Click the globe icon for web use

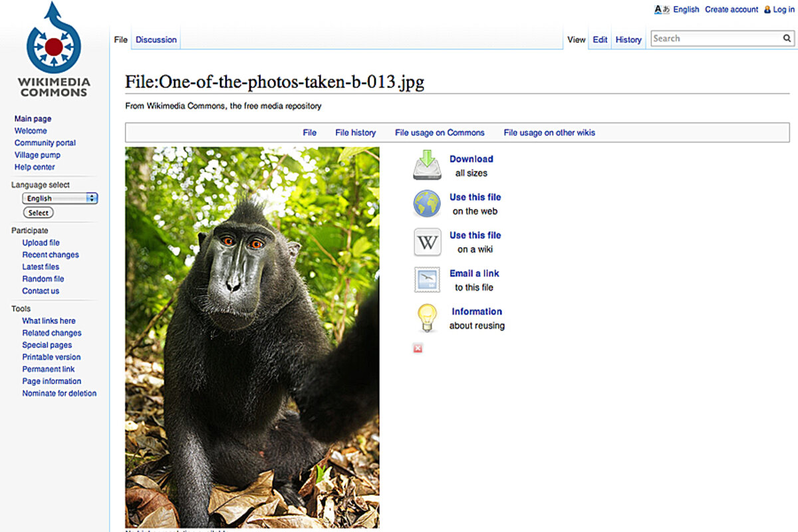tap(427, 203)
